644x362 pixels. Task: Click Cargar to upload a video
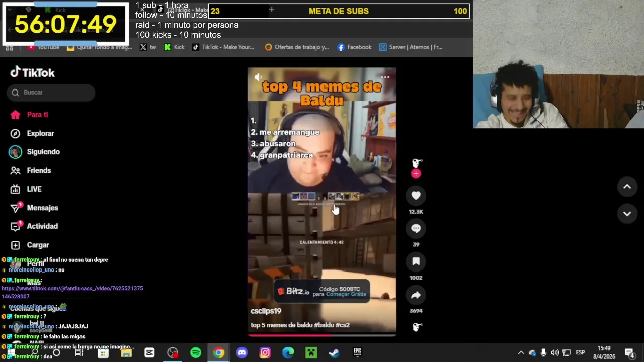tap(30, 245)
